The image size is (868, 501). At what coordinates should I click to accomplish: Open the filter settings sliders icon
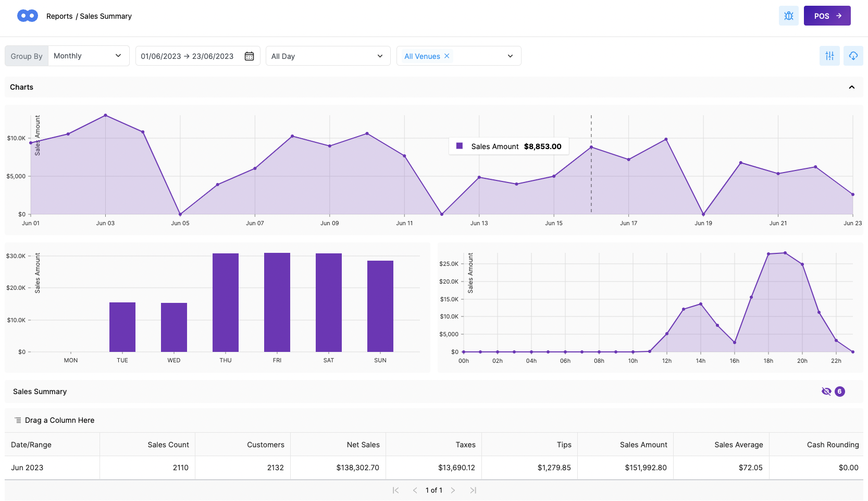click(x=829, y=56)
